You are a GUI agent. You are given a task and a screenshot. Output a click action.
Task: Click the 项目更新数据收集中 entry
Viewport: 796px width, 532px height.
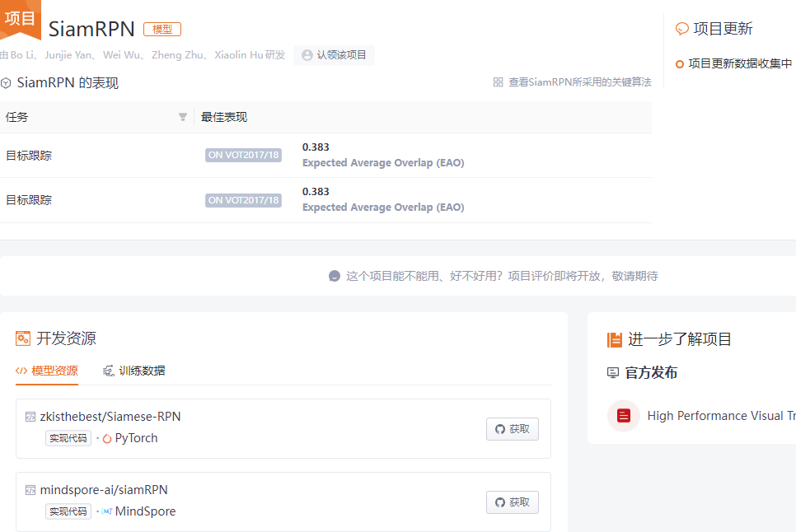pos(740,64)
